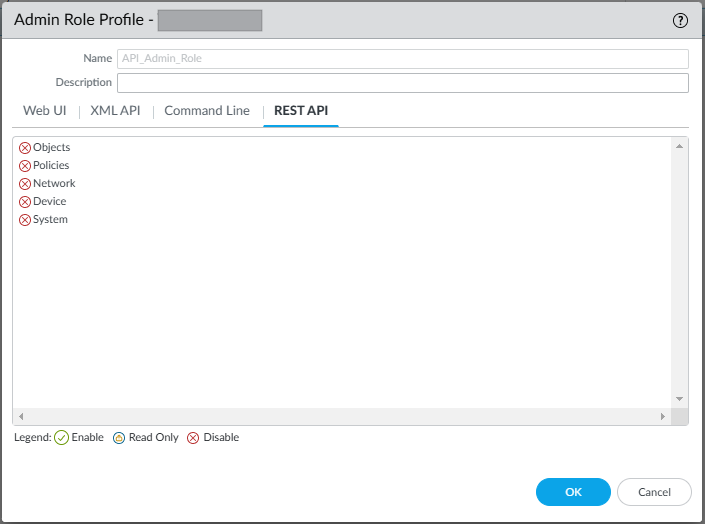Viewport: 705px width, 524px height.
Task: Select the Network row label
Action: [54, 184]
